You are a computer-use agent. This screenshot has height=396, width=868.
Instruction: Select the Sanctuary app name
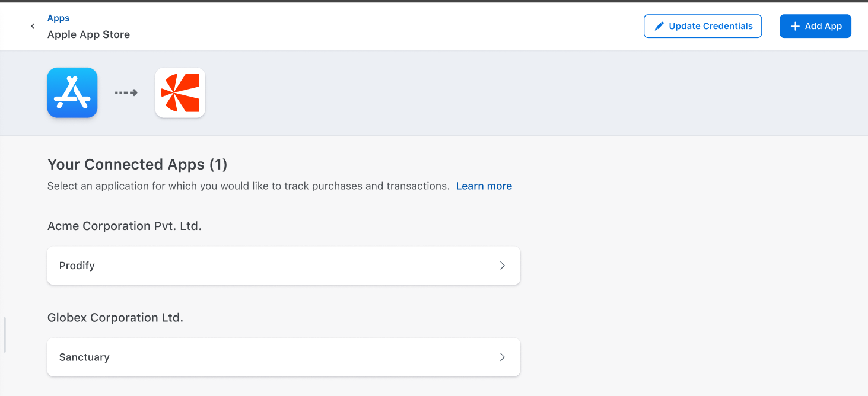point(84,357)
